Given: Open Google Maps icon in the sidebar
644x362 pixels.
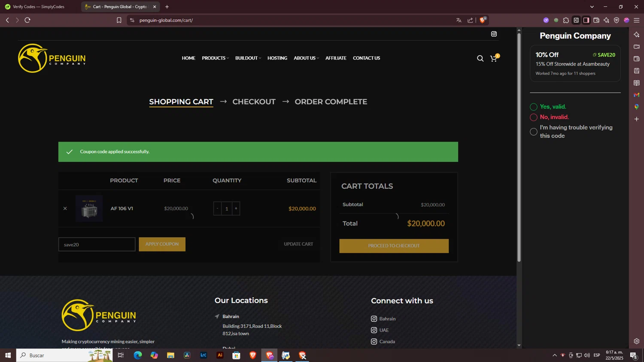Looking at the screenshot, I should pos(637,107).
